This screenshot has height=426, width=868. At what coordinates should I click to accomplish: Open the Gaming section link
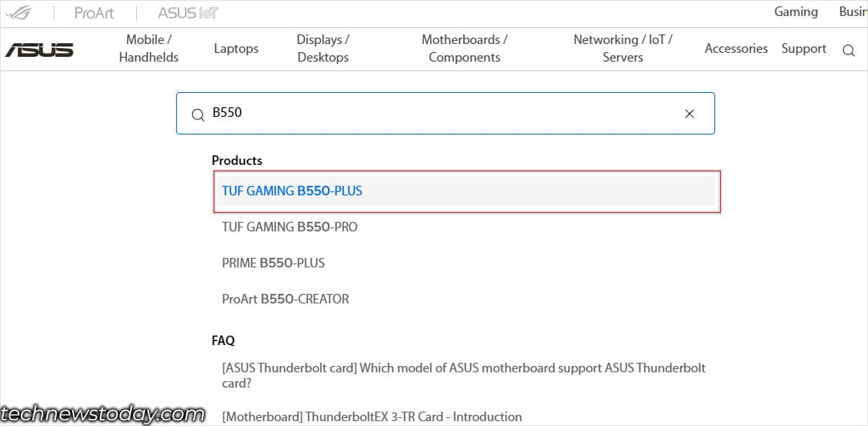pyautogui.click(x=795, y=12)
